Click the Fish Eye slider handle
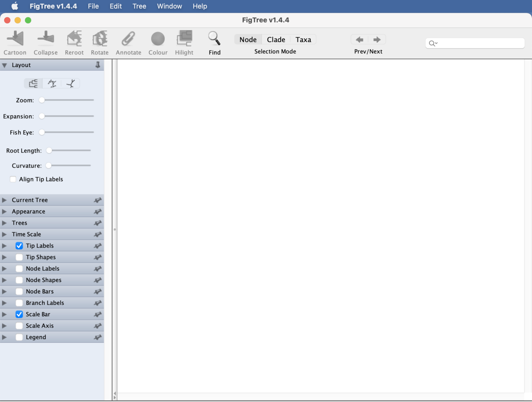Screen dimensions: 532x402 [42, 132]
